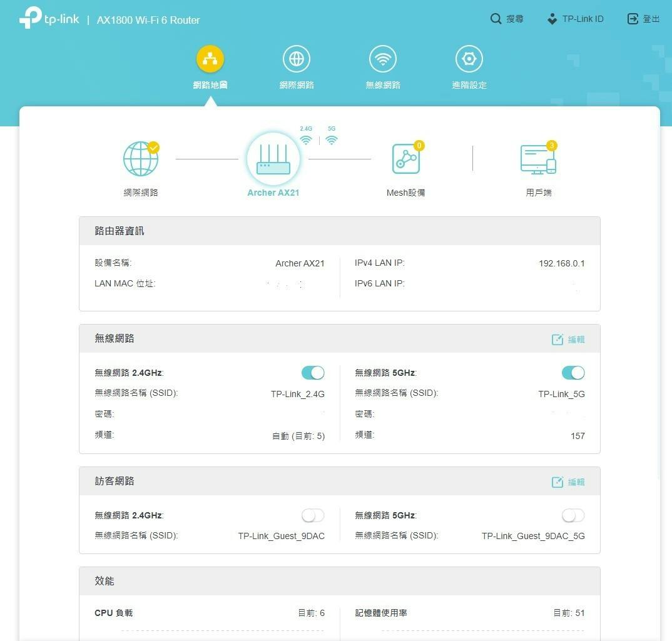672x641 pixels.
Task: Click the tp-link logo
Action: [x=49, y=19]
